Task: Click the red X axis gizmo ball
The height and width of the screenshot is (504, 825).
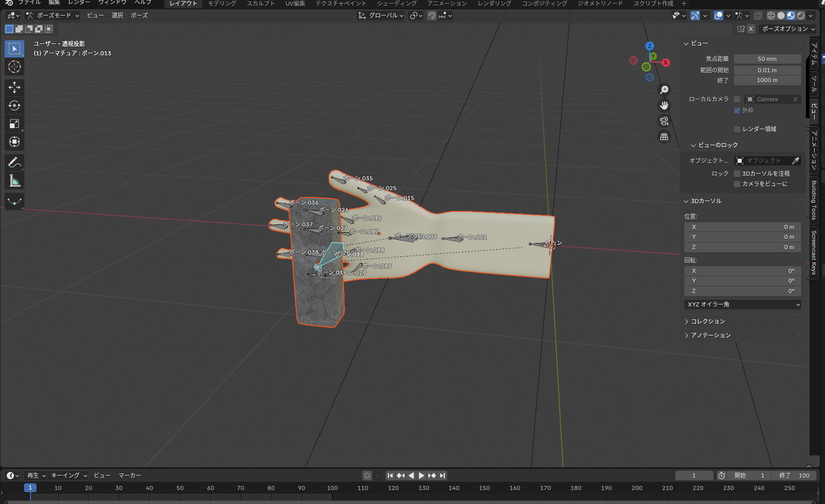Action: point(666,63)
